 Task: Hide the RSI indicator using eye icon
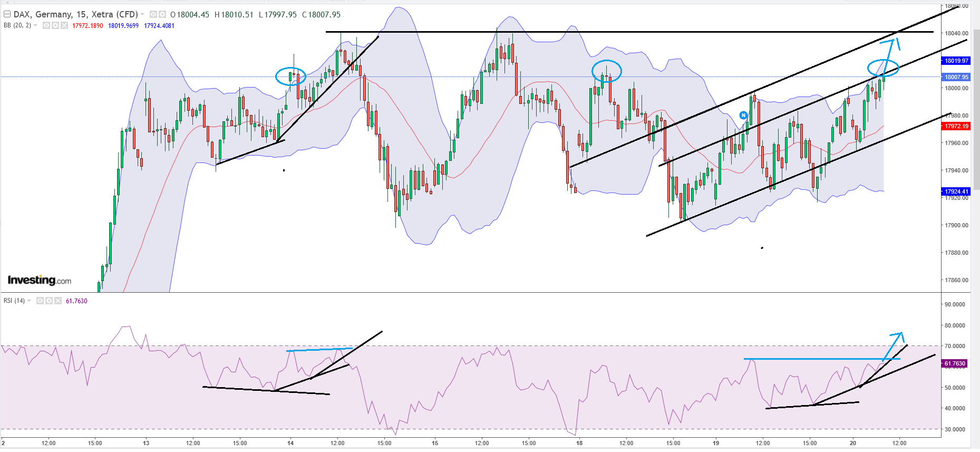click(40, 301)
